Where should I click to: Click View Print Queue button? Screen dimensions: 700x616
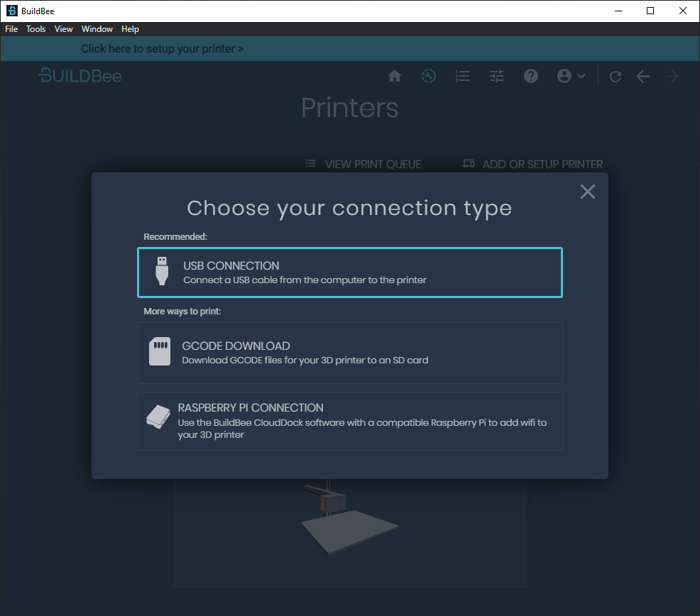coord(363,164)
